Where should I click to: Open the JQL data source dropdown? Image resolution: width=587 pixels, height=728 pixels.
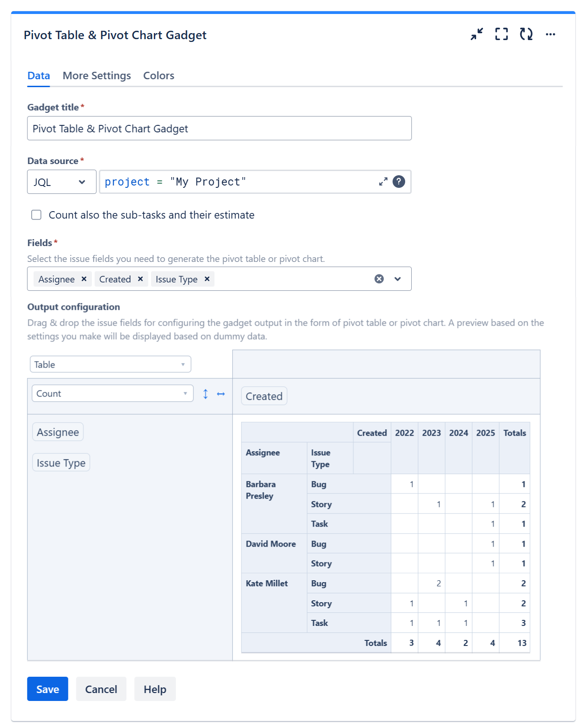pos(62,182)
